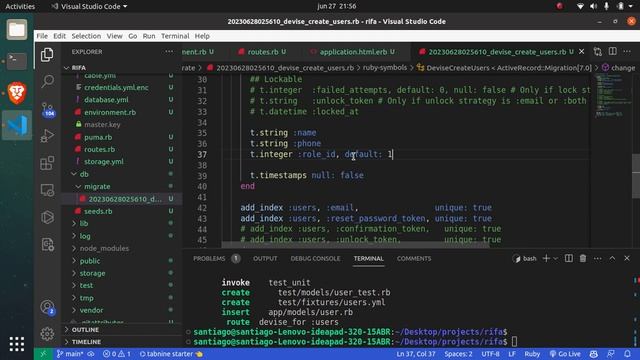Image resolution: width=640 pixels, height=360 pixels.
Task: Click Activities in the top bar
Action: click(20, 6)
